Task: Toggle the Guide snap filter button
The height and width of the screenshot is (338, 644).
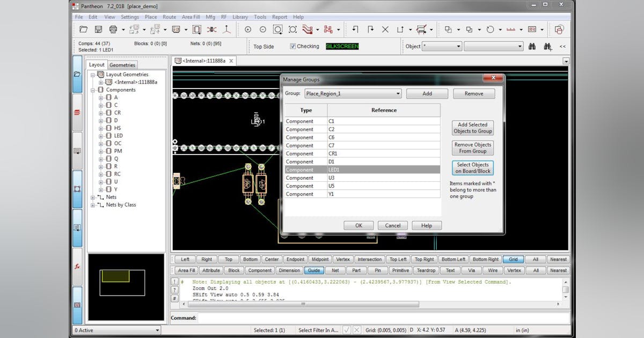Action: (314, 270)
